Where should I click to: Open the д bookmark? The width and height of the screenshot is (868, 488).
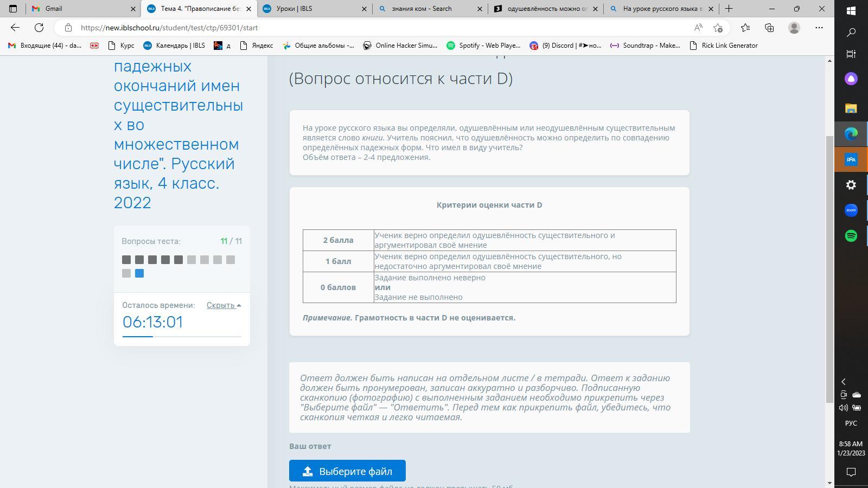pos(222,46)
